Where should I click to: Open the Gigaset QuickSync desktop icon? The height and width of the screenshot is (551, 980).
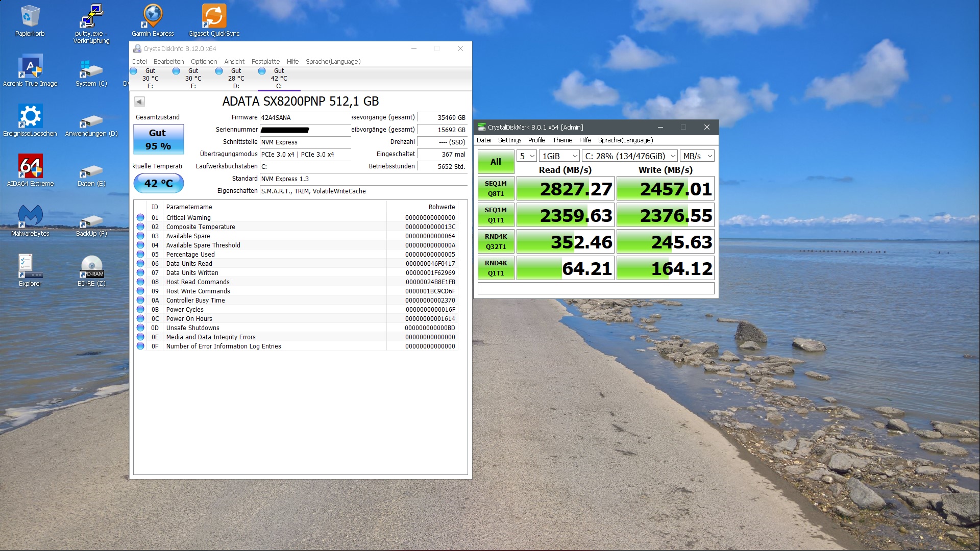click(214, 20)
